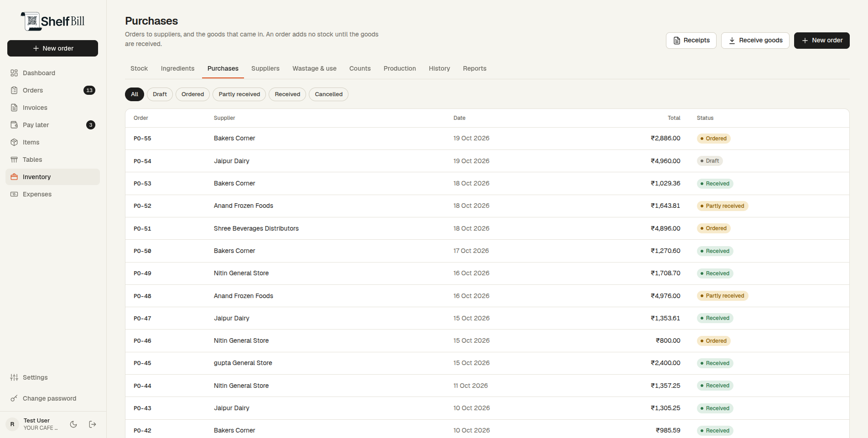The image size is (868, 438).
Task: Click New order in the page header
Action: [822, 41]
